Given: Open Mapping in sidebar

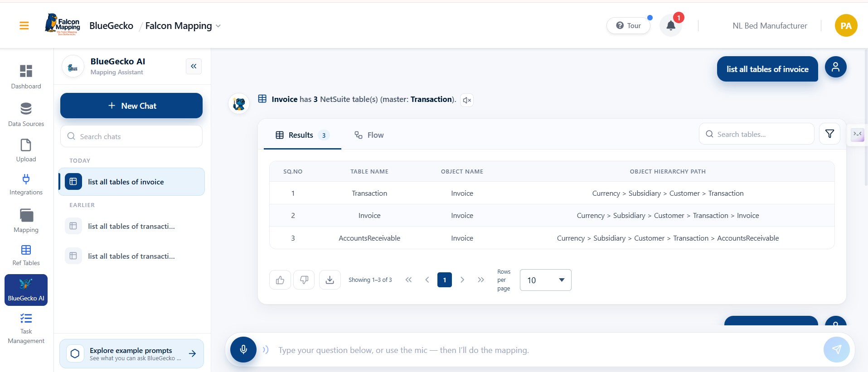Looking at the screenshot, I should [x=26, y=221].
